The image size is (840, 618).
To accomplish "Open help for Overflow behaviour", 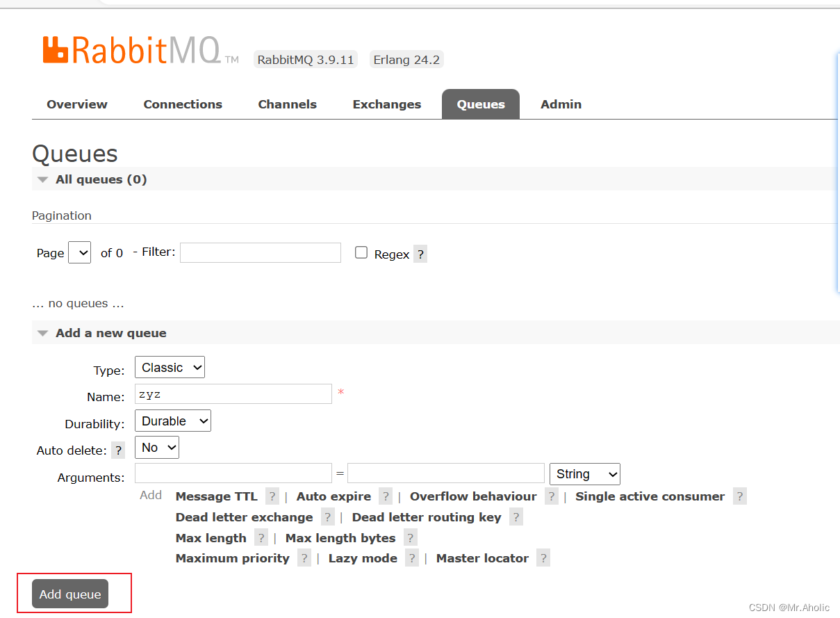I will pos(551,496).
